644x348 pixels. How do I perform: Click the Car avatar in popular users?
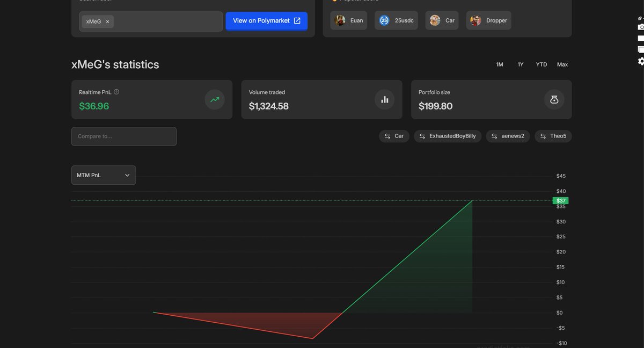pyautogui.click(x=435, y=20)
